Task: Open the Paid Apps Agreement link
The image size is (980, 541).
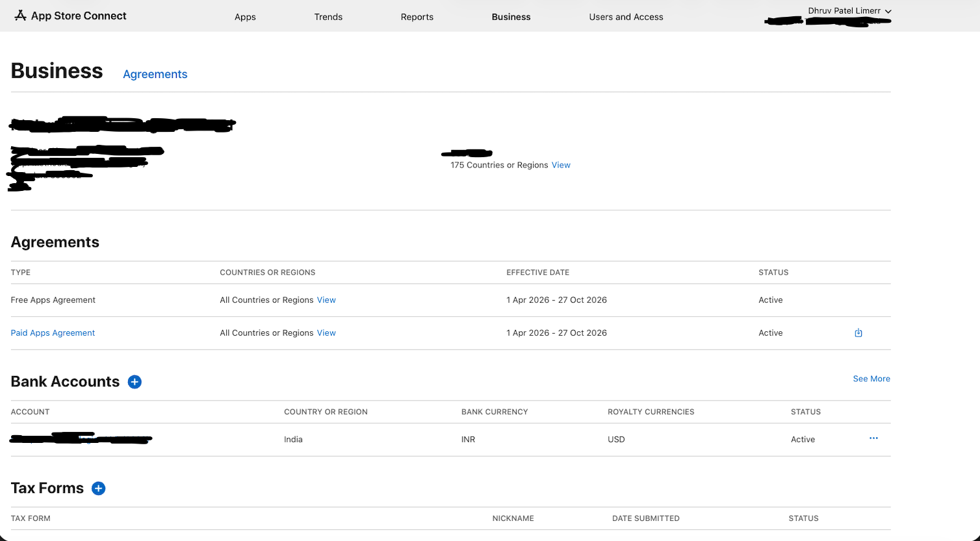Action: [x=53, y=333]
